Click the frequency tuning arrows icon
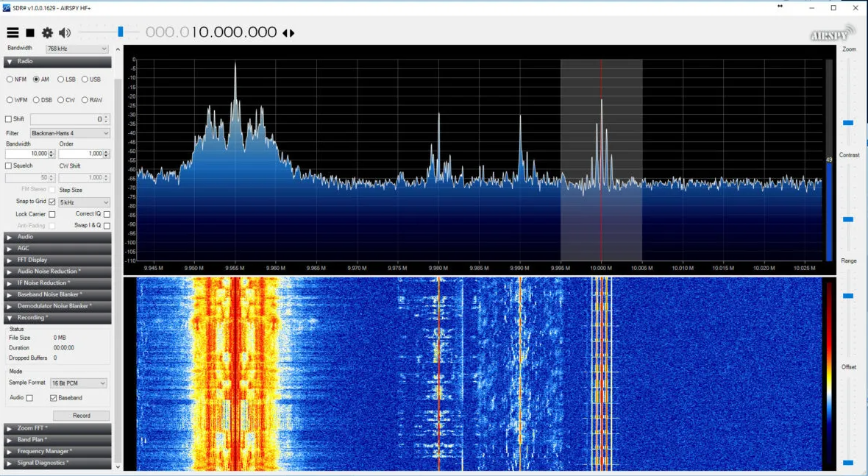 (x=288, y=33)
